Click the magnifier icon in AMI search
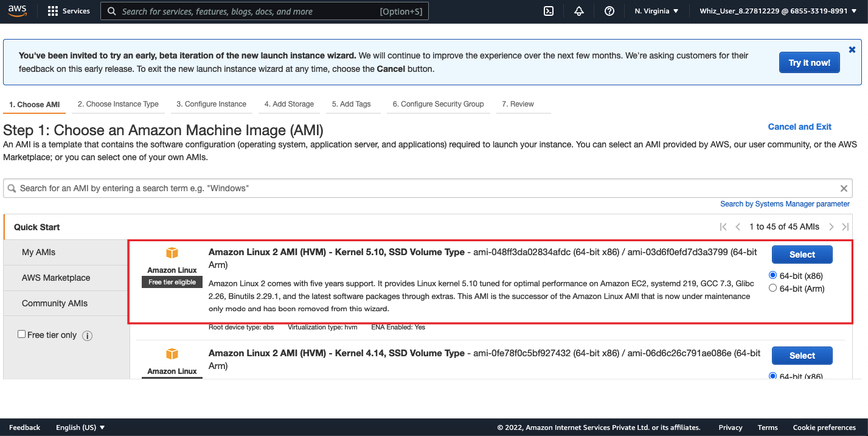 click(x=12, y=188)
